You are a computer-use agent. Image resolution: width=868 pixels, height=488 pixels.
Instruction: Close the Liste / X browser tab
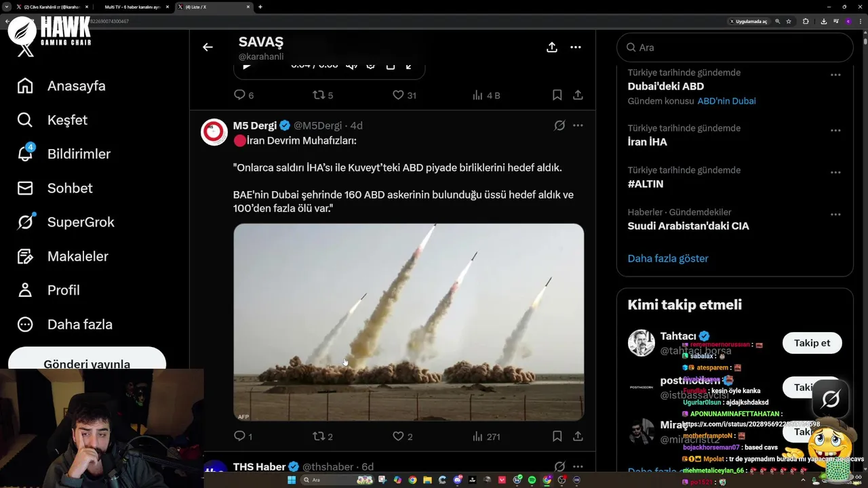[x=248, y=7]
